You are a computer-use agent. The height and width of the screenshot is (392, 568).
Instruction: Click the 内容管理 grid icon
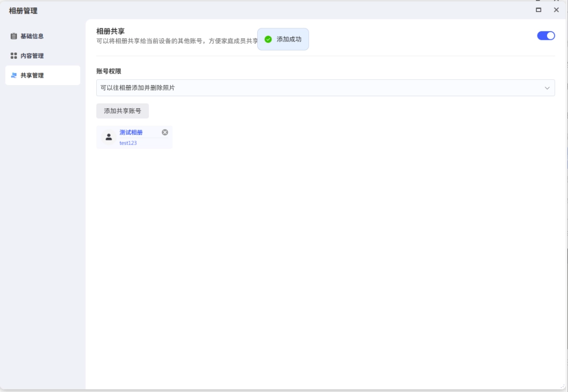14,56
